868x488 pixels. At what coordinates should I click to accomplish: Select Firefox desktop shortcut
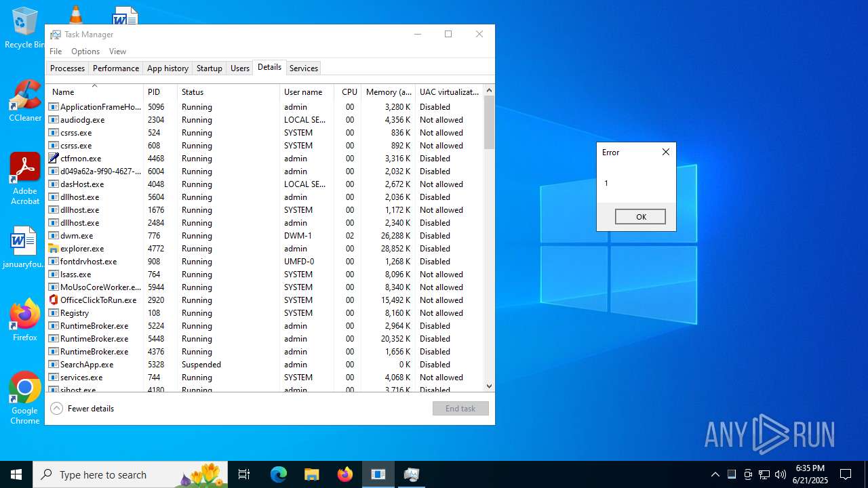pos(25,320)
